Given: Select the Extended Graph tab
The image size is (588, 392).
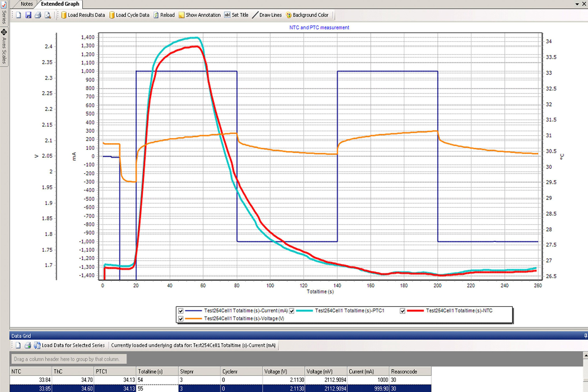Looking at the screenshot, I should [x=60, y=4].
